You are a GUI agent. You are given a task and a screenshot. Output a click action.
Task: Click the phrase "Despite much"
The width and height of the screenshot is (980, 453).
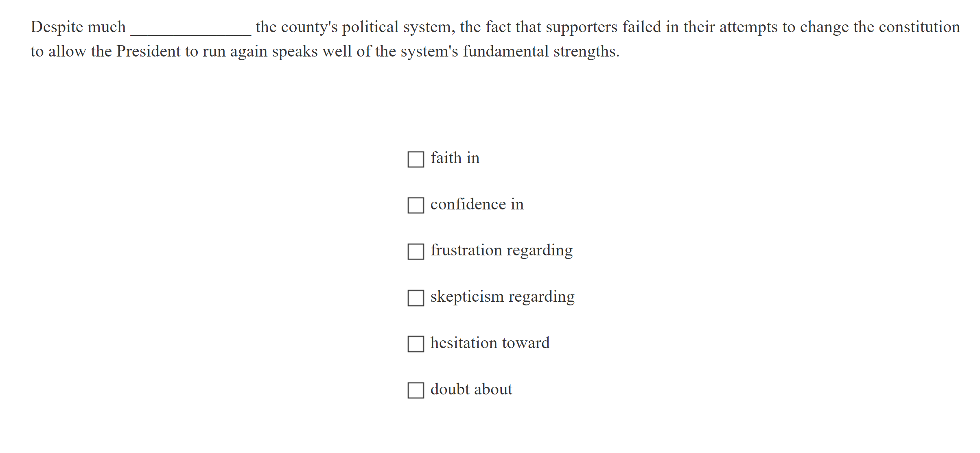point(79,27)
